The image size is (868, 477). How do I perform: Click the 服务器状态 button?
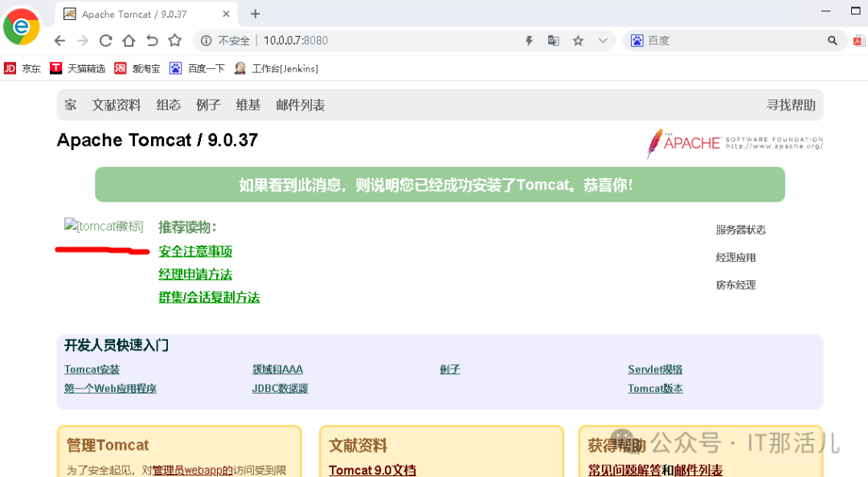click(741, 230)
